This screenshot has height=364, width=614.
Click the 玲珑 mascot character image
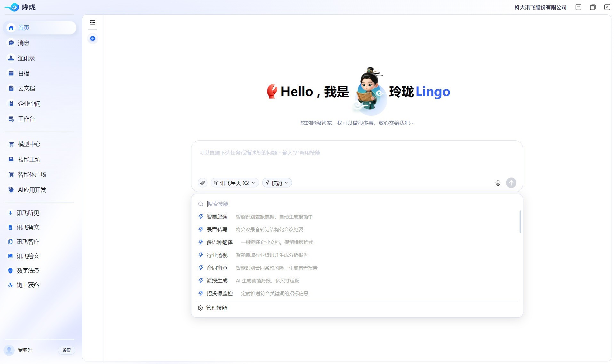coord(369,91)
